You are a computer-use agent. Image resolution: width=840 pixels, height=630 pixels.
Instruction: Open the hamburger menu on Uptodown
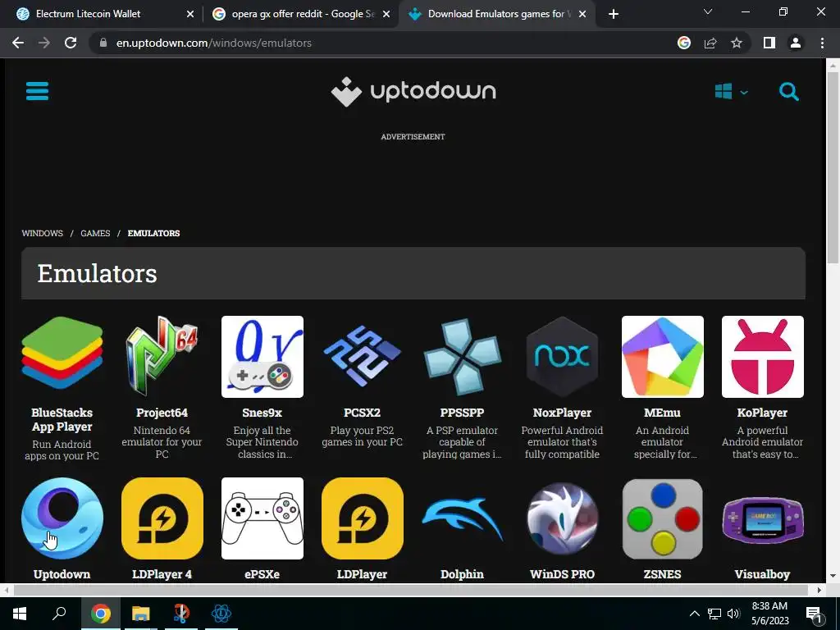coord(37,91)
